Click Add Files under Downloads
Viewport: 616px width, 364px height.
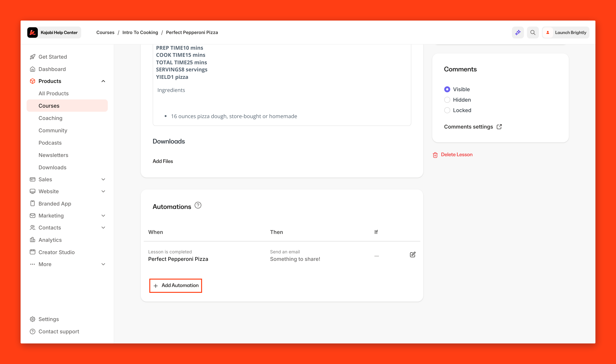click(163, 161)
